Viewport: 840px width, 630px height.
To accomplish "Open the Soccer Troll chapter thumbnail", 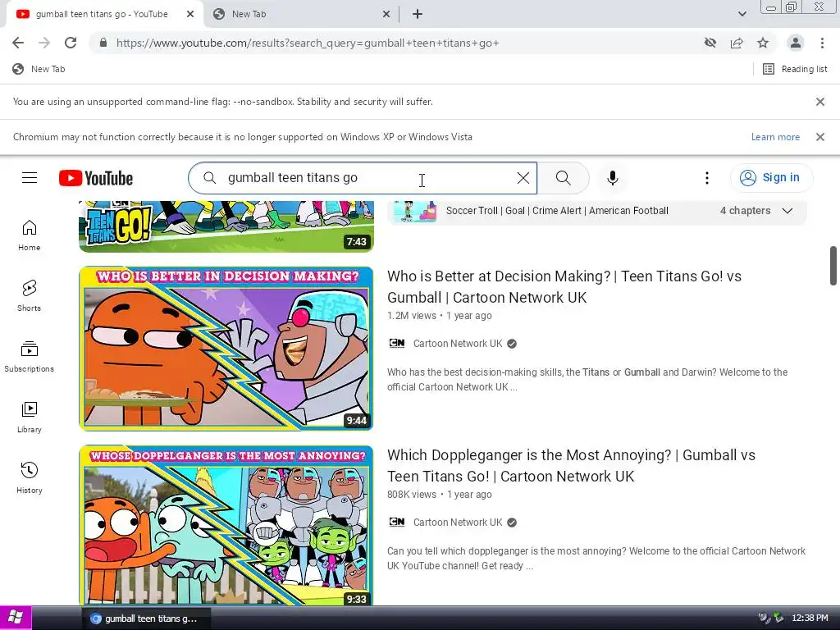I will click(x=414, y=211).
